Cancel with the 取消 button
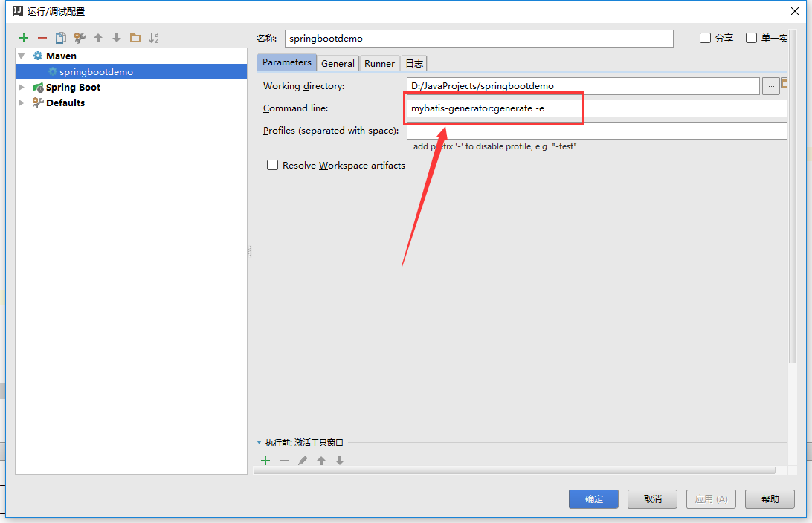 tap(653, 498)
